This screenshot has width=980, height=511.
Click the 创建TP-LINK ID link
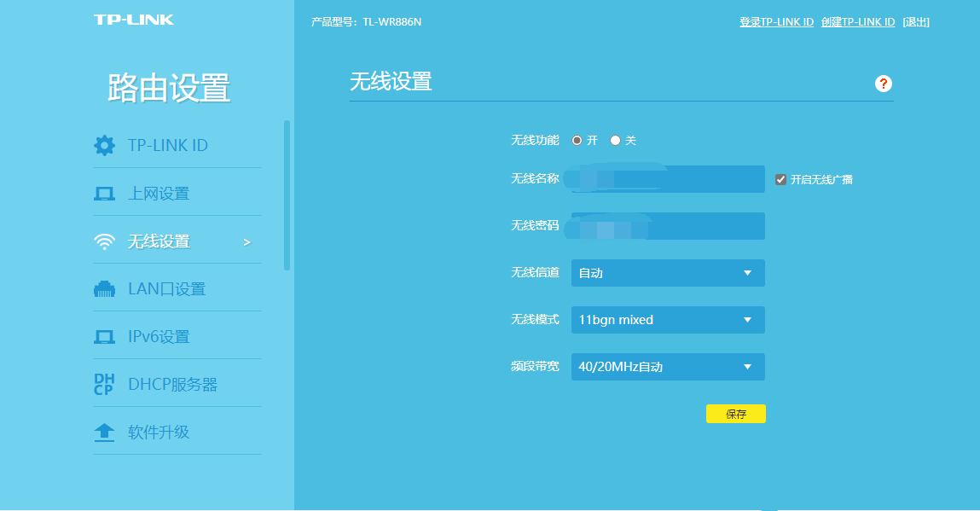point(858,21)
